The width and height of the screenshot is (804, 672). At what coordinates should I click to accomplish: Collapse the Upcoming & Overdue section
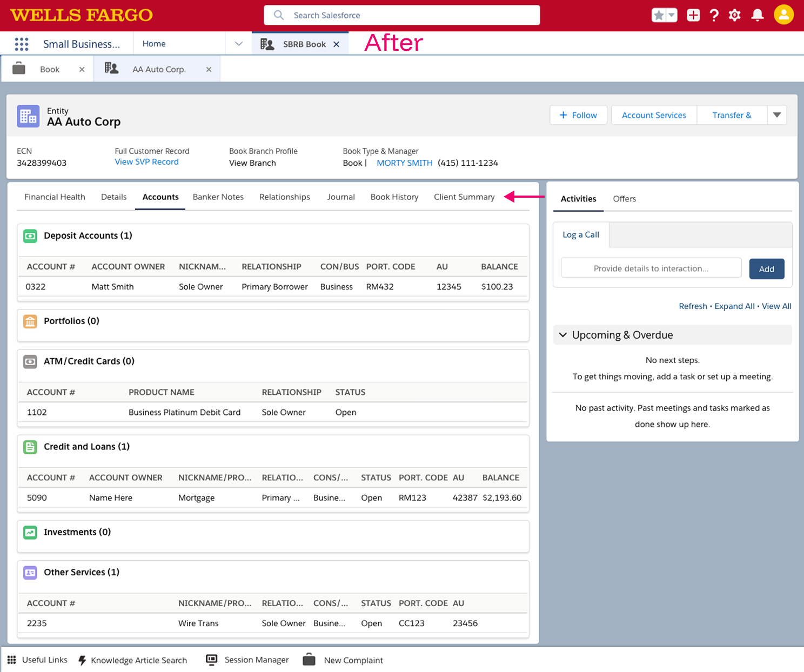[563, 335]
